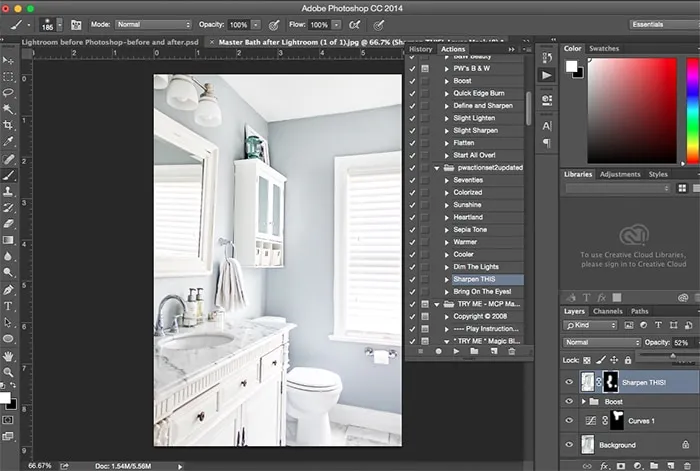Screen dimensions: 700x471
Task: Toggle checkmark for Flatten action
Action: point(412,143)
